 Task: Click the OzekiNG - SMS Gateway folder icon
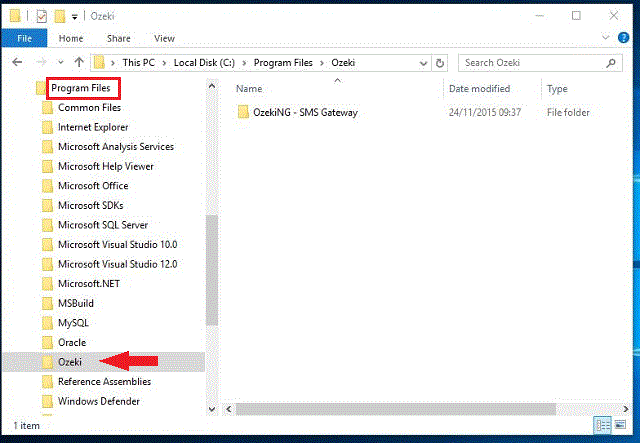243,112
